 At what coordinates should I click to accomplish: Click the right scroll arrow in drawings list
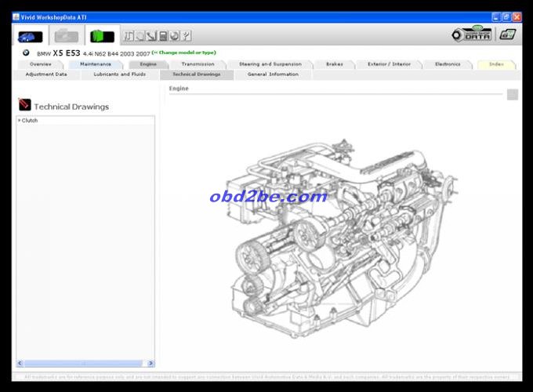click(x=150, y=363)
